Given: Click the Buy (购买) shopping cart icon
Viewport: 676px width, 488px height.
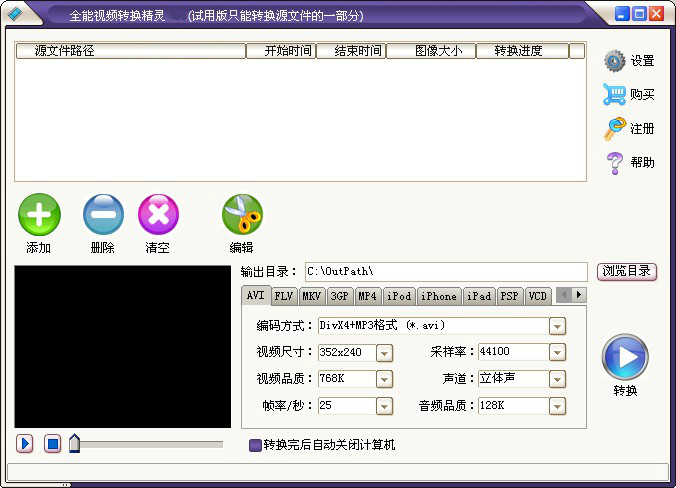Looking at the screenshot, I should click(614, 94).
